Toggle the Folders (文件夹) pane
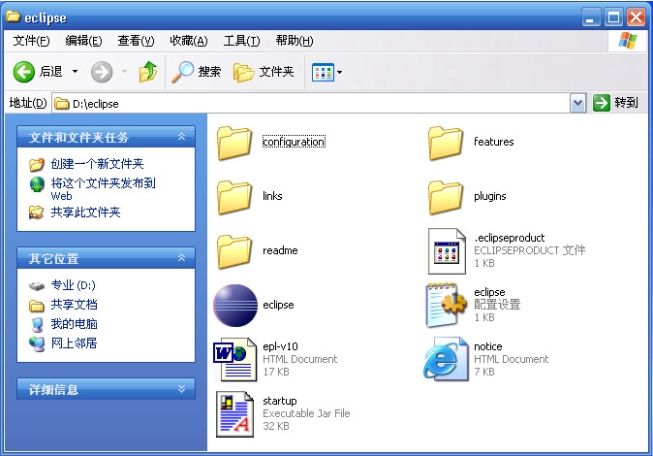 pyautogui.click(x=264, y=72)
